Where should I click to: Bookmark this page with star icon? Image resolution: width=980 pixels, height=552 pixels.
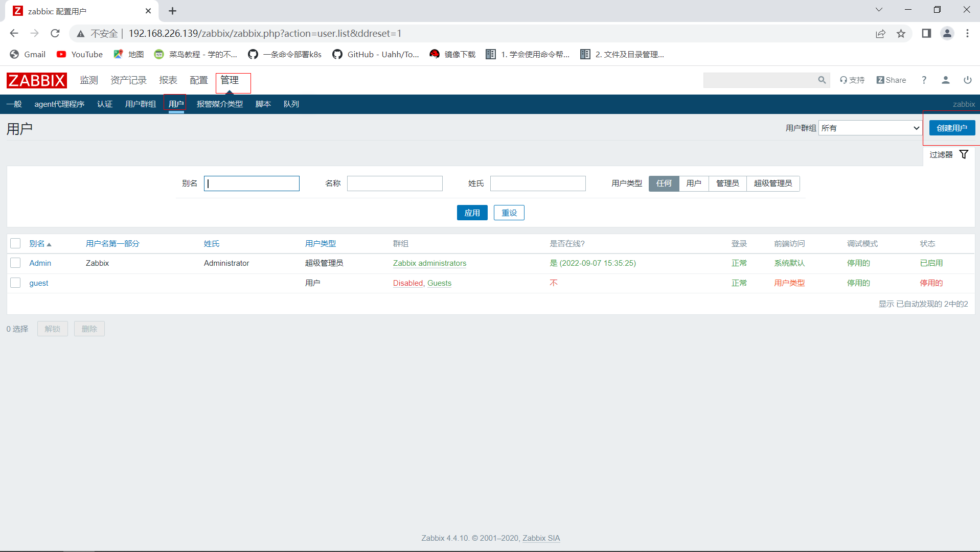click(901, 33)
